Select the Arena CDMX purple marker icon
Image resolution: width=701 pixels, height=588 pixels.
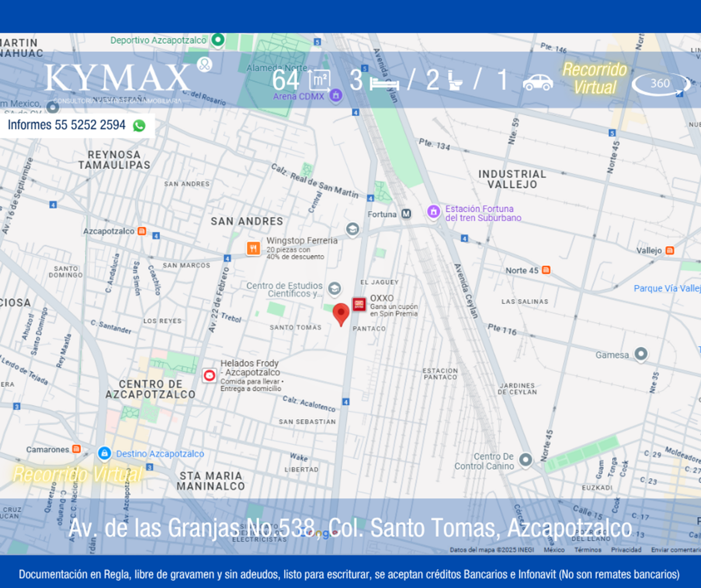pos(335,95)
